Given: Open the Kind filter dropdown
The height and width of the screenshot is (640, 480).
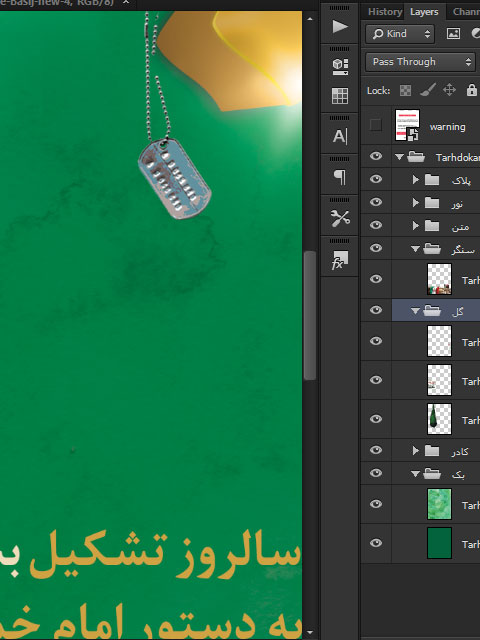Looking at the screenshot, I should (400, 33).
